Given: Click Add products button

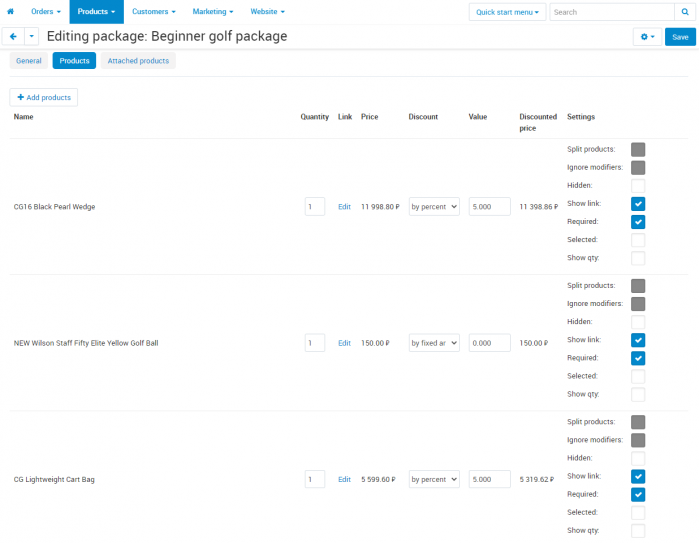Looking at the screenshot, I should [44, 97].
